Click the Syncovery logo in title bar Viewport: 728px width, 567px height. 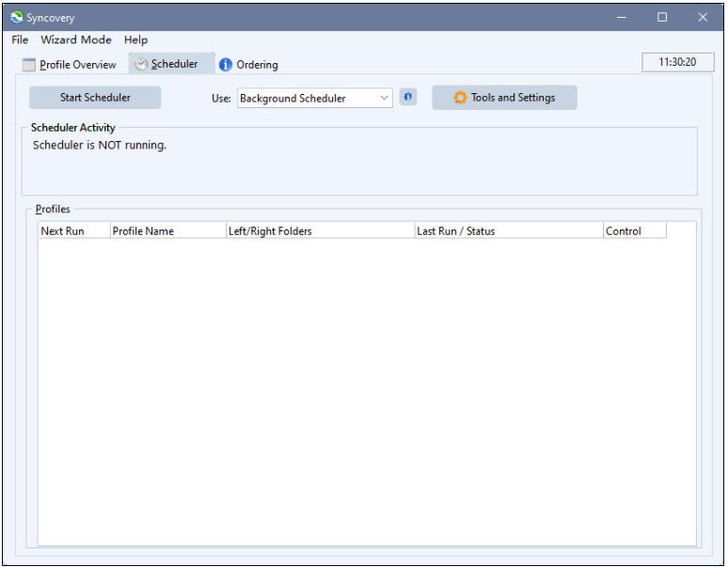17,17
